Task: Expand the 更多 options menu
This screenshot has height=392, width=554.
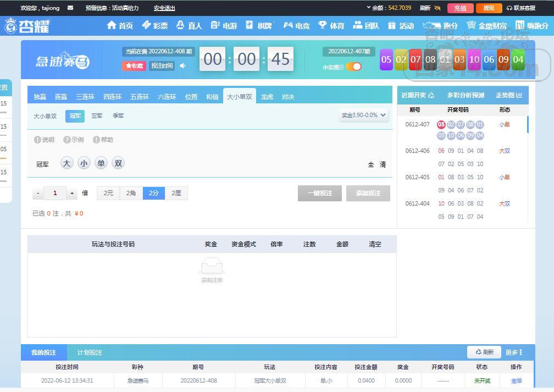Action: coord(514,352)
